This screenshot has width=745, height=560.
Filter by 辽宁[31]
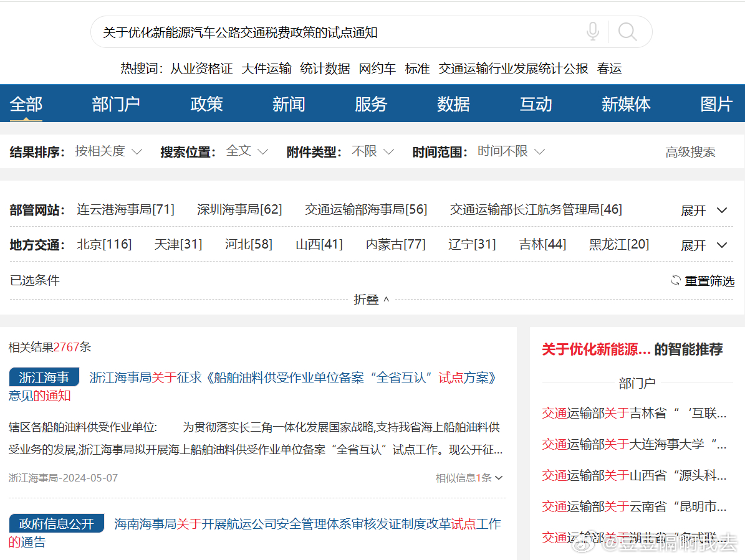tap(472, 244)
